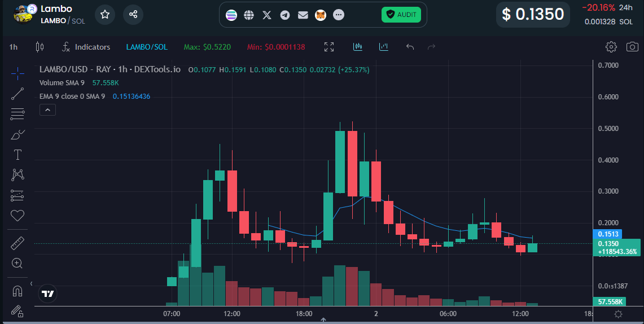Open the AUDIT report button
644x324 pixels.
click(x=401, y=15)
